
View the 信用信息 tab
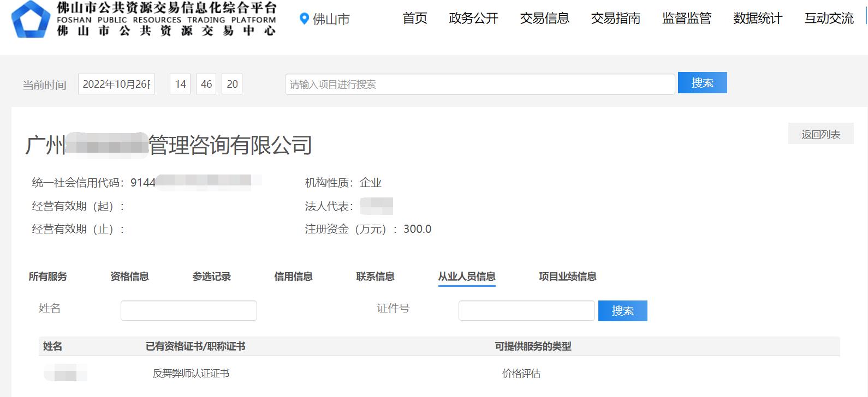point(293,276)
